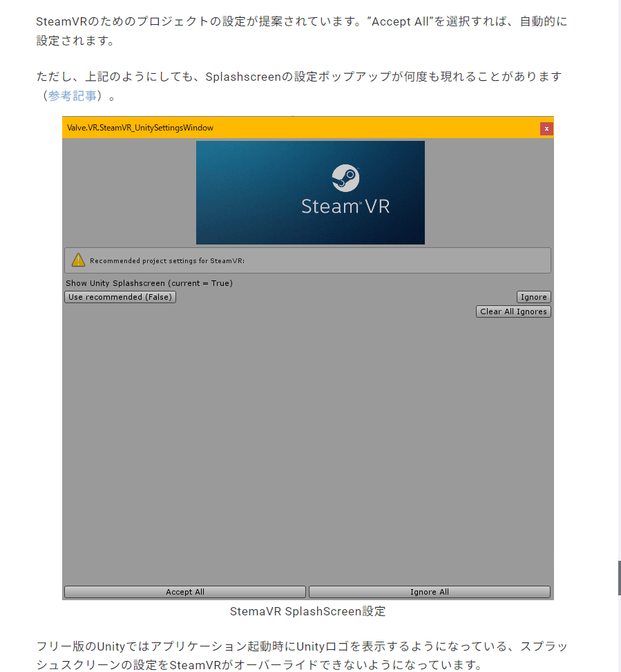Click the window title Valve.VR.SteamVR_UnitySettingsWindow
Image resolution: width=621 pixels, height=672 pixels.
(x=140, y=128)
